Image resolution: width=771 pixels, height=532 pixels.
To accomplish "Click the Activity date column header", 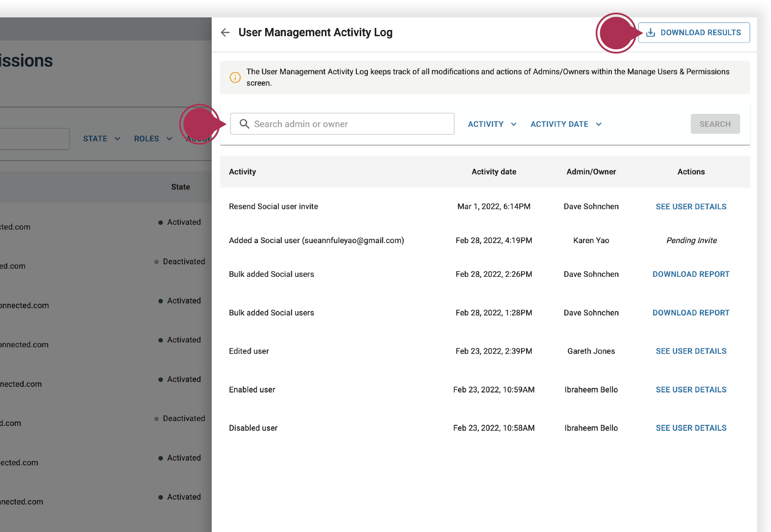I will (494, 172).
